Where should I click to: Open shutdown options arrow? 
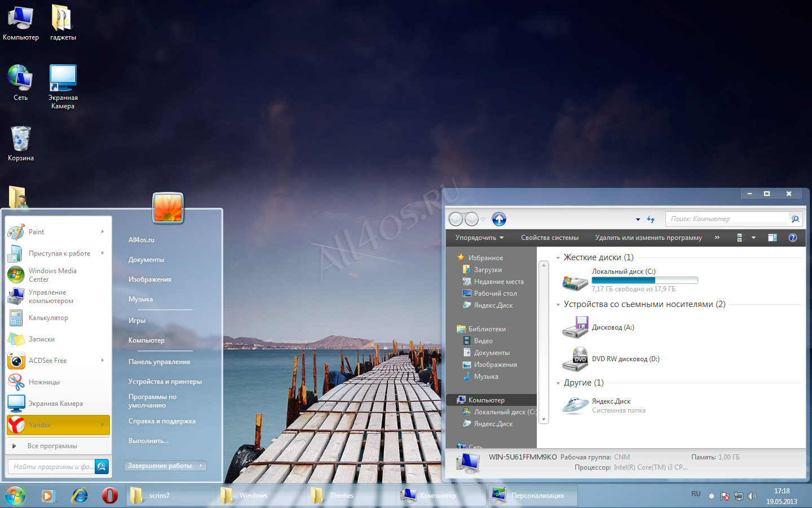pyautogui.click(x=201, y=466)
